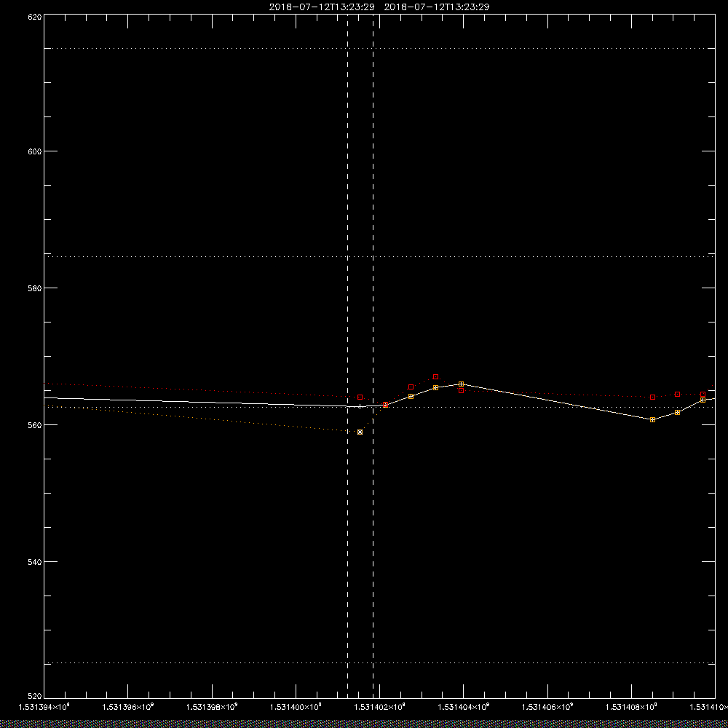This screenshot has width=728, height=728.
Task: Click x-axis label 1.531394×10⁹
Action: (x=44, y=707)
